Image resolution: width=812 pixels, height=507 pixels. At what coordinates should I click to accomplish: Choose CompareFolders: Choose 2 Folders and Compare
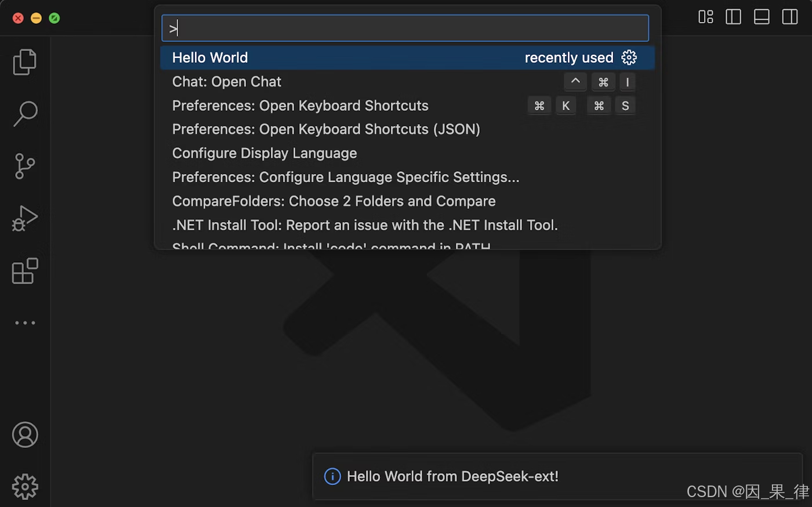(x=407, y=201)
